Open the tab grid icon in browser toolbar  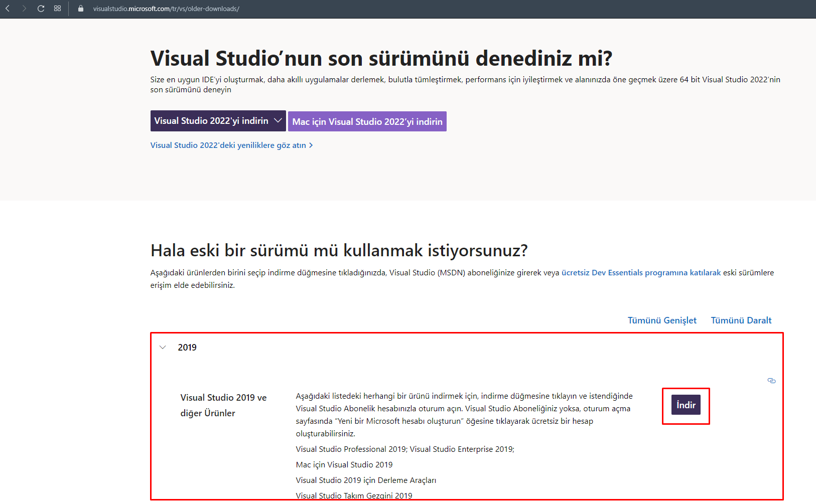coord(57,9)
